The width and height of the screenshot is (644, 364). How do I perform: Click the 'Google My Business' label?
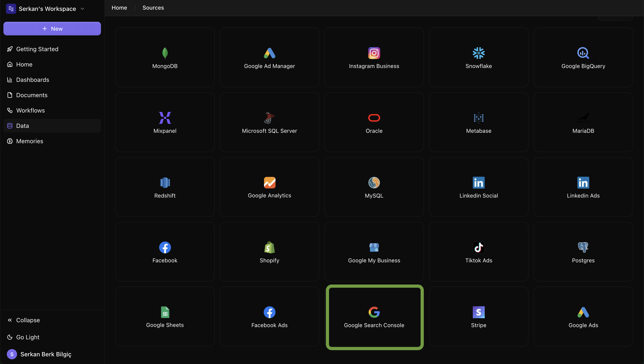[x=374, y=260]
